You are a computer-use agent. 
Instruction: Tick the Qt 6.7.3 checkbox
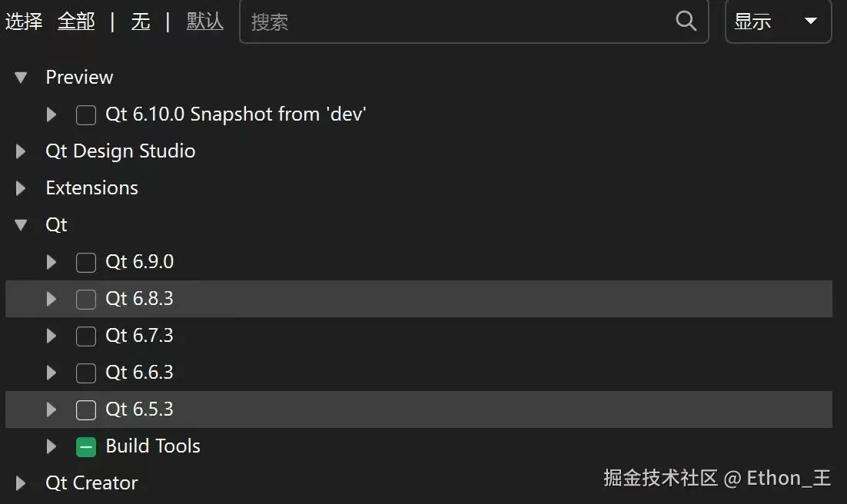click(86, 336)
